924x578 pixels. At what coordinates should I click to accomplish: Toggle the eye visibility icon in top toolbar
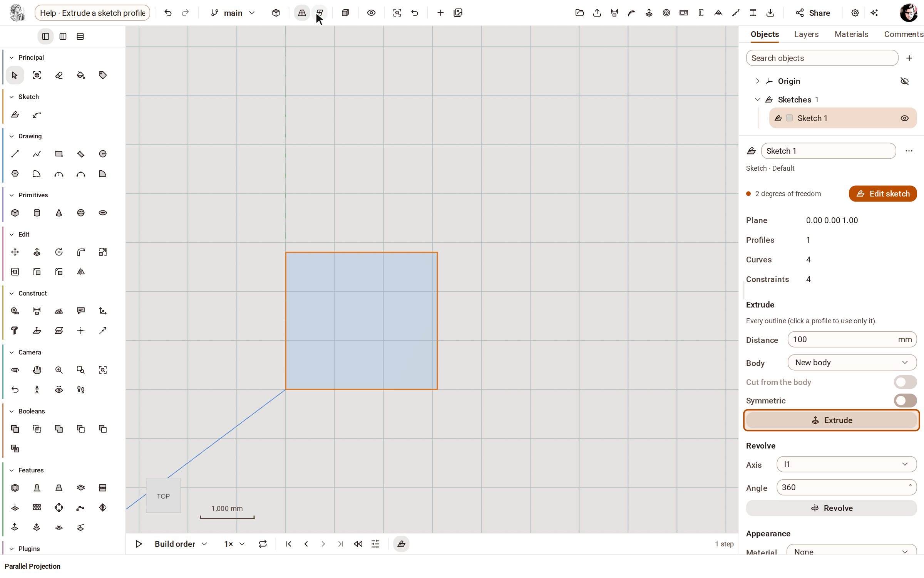point(371,13)
